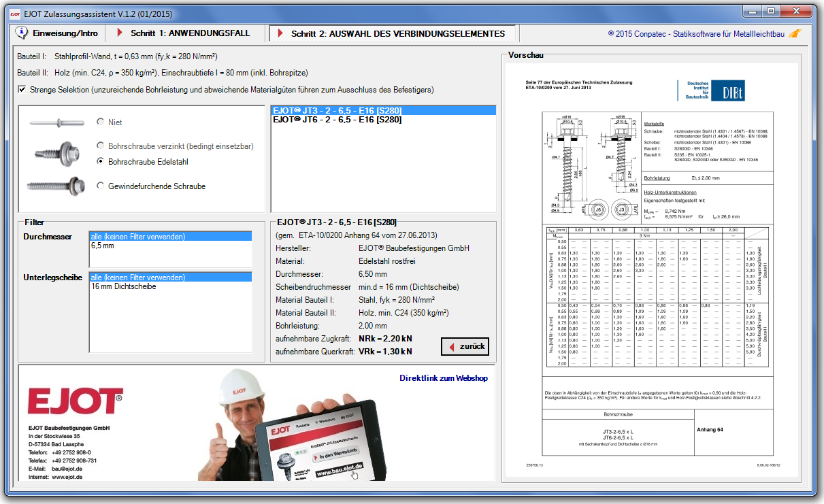The height and width of the screenshot is (504, 824).
Task: Select the no-filter option under Unterlegscheibe
Action: [137, 278]
